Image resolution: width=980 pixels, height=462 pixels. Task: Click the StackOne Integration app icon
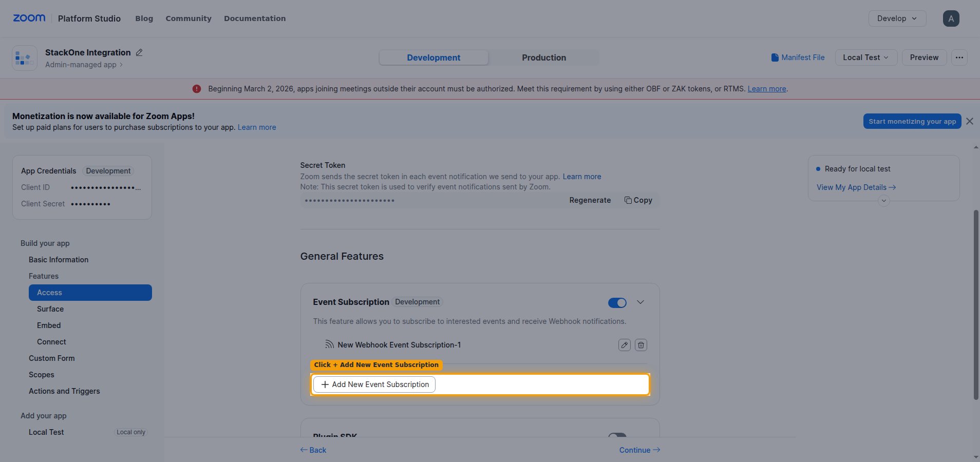pyautogui.click(x=24, y=58)
